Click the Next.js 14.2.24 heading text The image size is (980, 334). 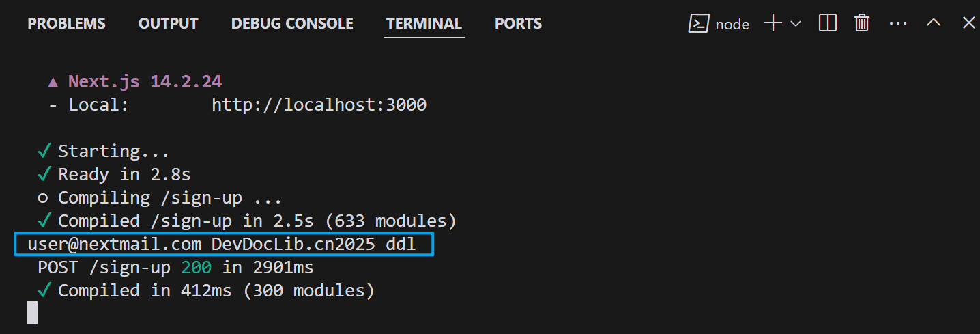(x=145, y=82)
